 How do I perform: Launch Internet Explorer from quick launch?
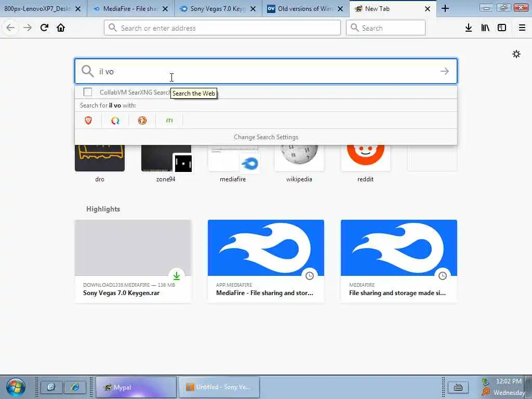[75, 387]
